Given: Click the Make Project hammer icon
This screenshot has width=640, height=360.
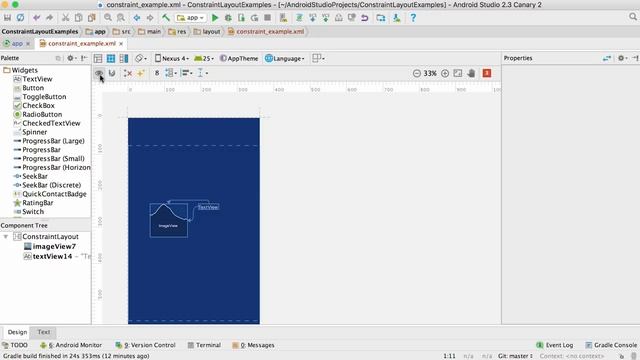Looking at the screenshot, I should 166,18.
